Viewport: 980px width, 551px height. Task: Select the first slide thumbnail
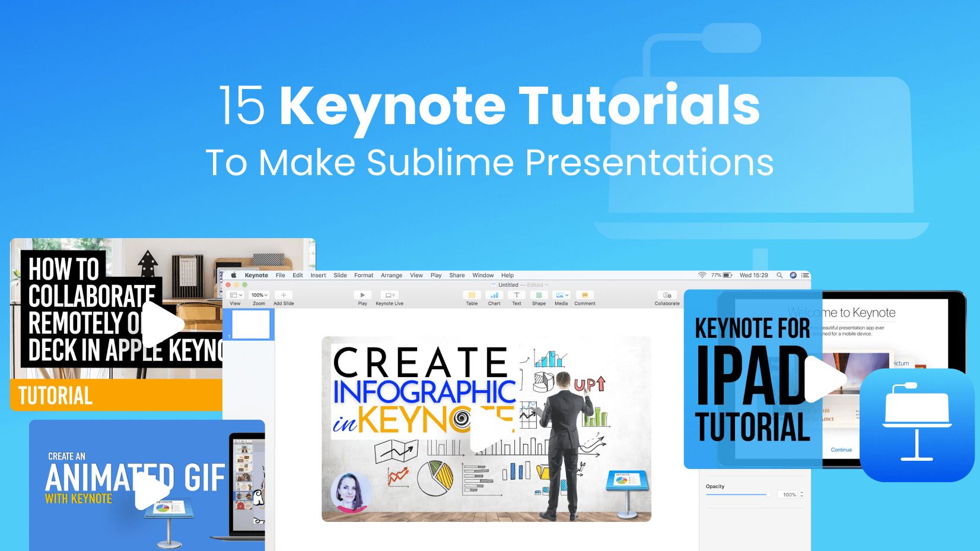click(250, 325)
